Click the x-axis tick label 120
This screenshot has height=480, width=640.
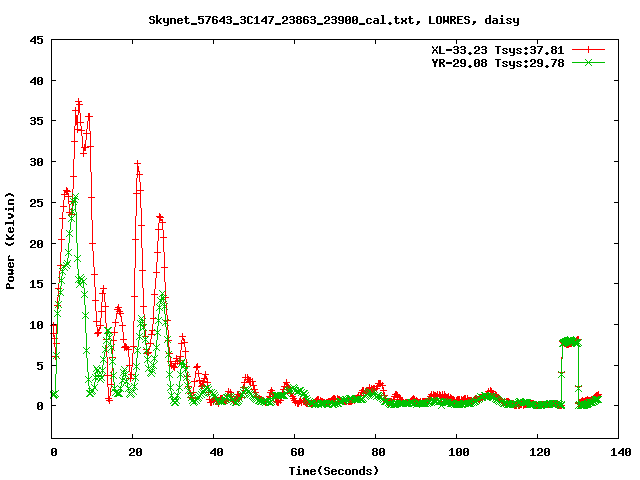point(539,452)
